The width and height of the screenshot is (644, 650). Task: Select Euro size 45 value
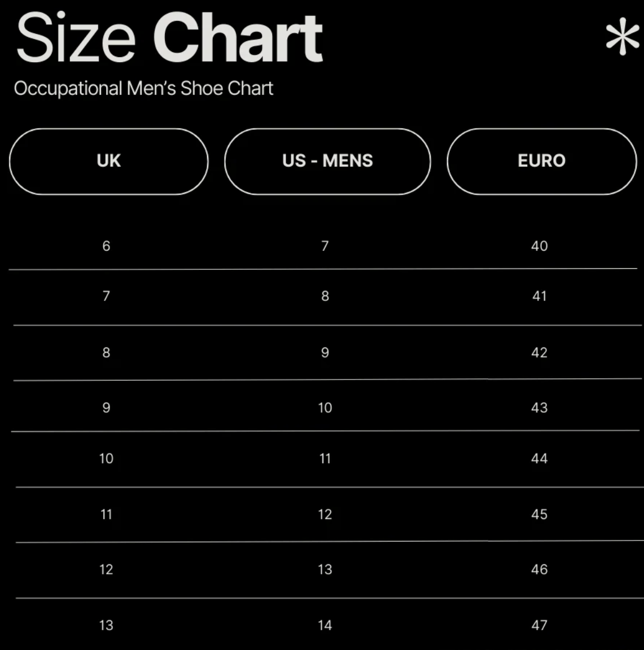[539, 514]
